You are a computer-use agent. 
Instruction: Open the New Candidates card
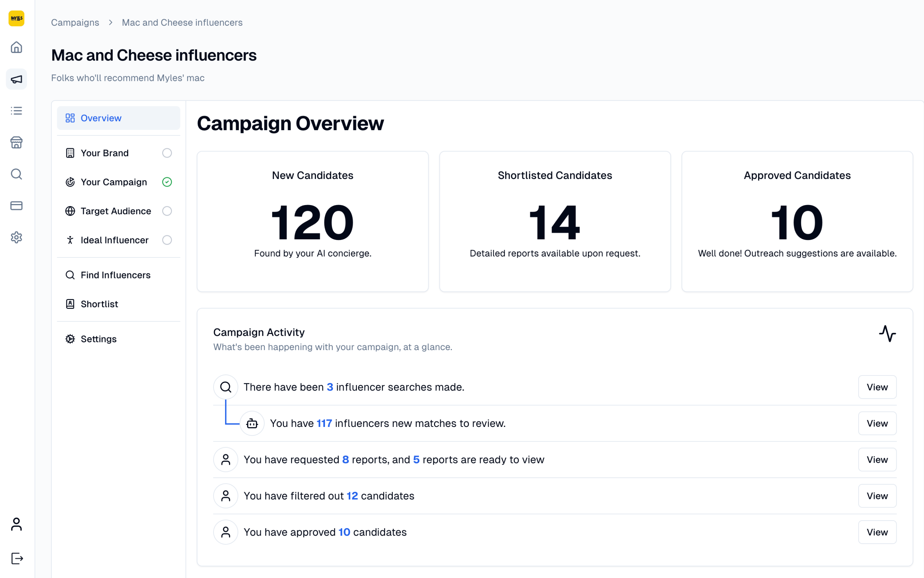(x=313, y=222)
